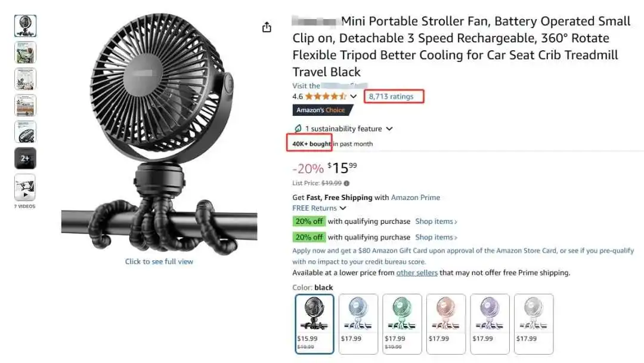Open the list price info icon
The width and height of the screenshot is (644, 363).
[x=346, y=183]
